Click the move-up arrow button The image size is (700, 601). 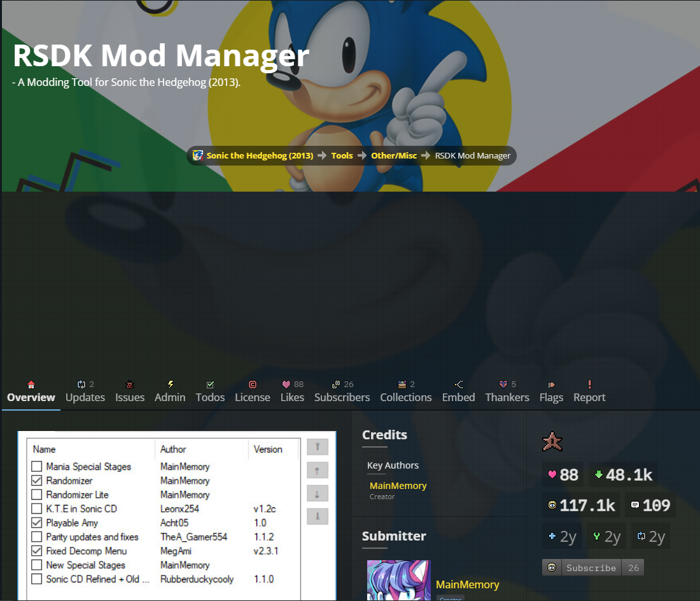coord(318,470)
